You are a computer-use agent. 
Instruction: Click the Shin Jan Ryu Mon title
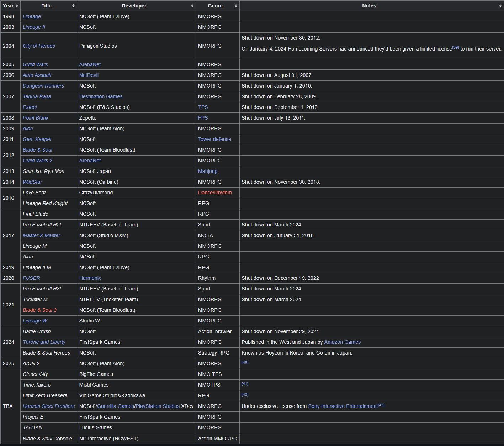click(43, 171)
